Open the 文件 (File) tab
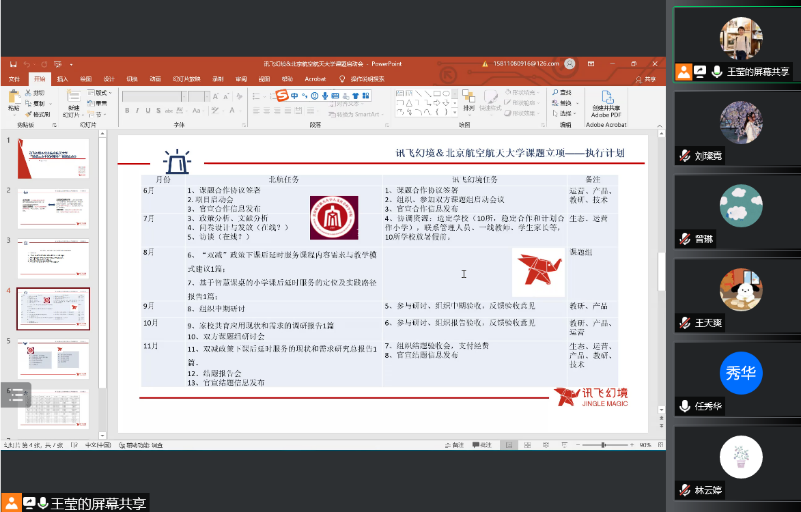The height and width of the screenshot is (512, 801). [x=14, y=78]
